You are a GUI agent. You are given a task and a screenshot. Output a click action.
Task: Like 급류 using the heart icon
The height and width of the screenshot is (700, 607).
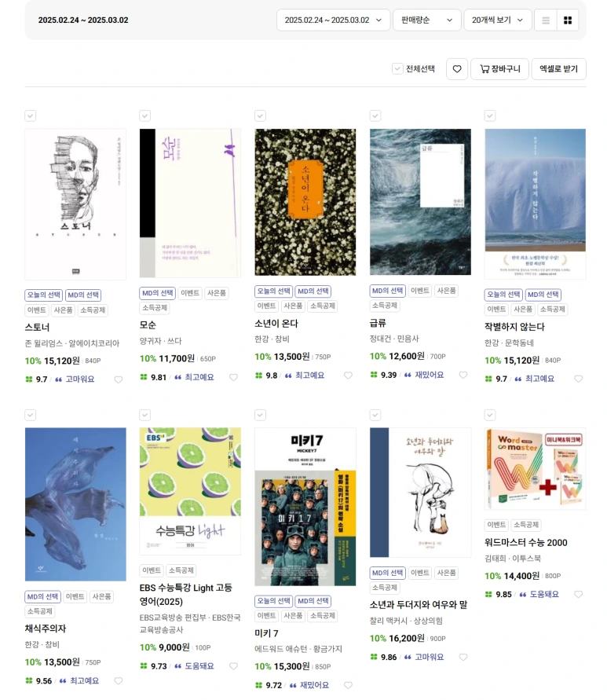[x=463, y=375]
